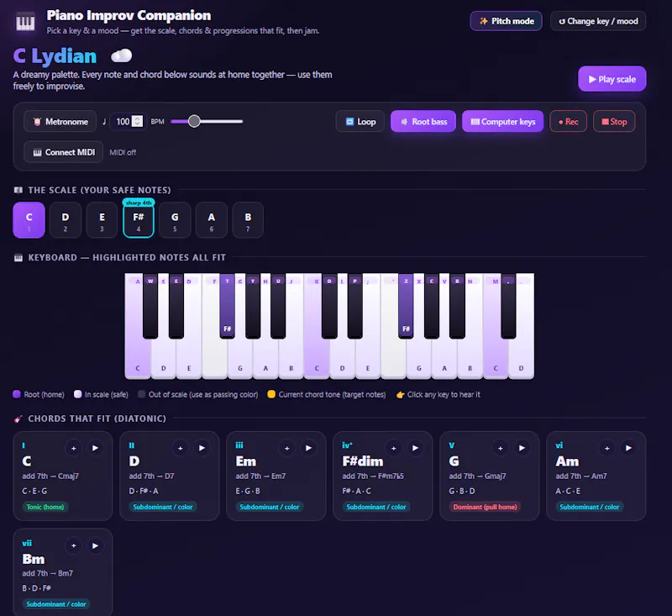Add the G chord to progression
Image resolution: width=672 pixels, height=616 pixels.
tap(501, 448)
